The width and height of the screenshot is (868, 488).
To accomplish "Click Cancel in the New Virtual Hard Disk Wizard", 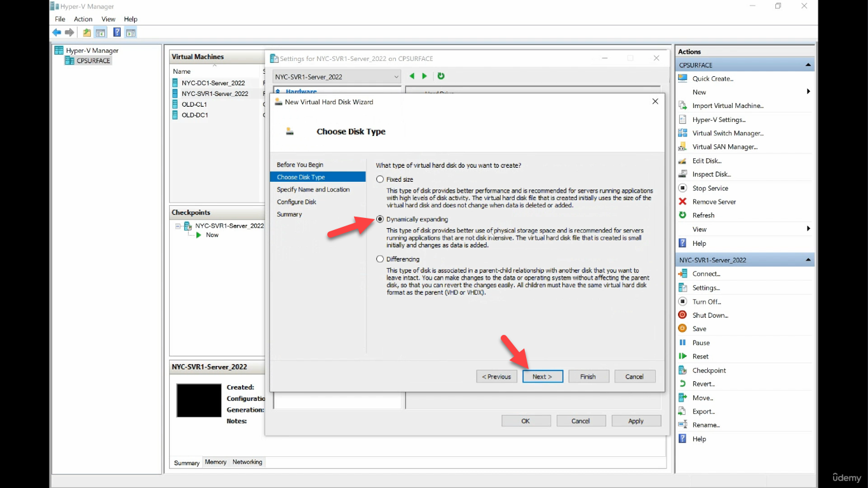I will pyautogui.click(x=635, y=376).
